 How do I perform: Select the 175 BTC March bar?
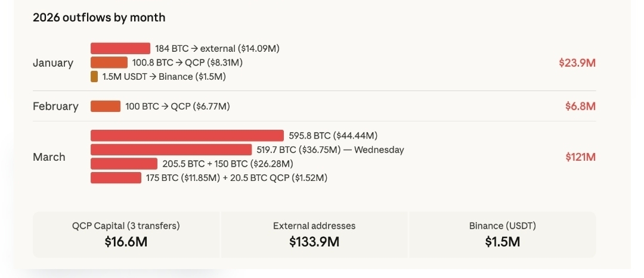(x=116, y=177)
